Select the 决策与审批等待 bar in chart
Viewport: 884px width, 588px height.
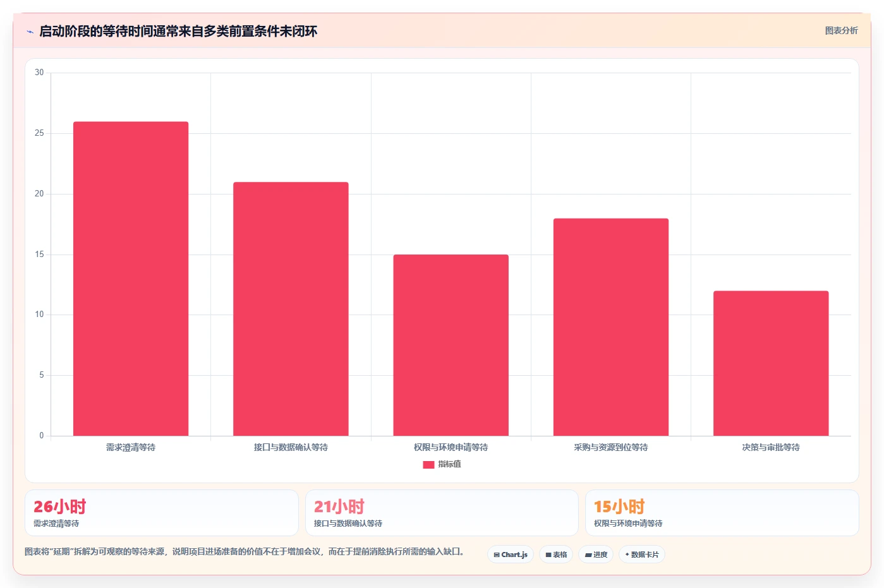771,363
